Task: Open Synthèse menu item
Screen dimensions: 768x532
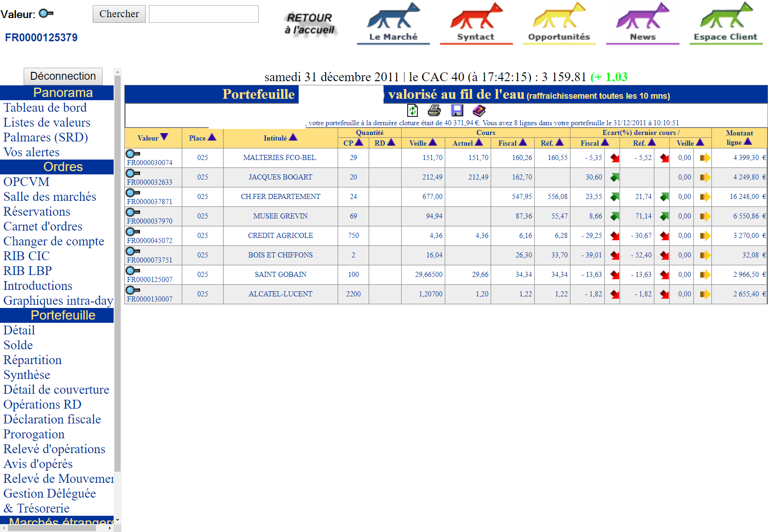Action: (27, 375)
